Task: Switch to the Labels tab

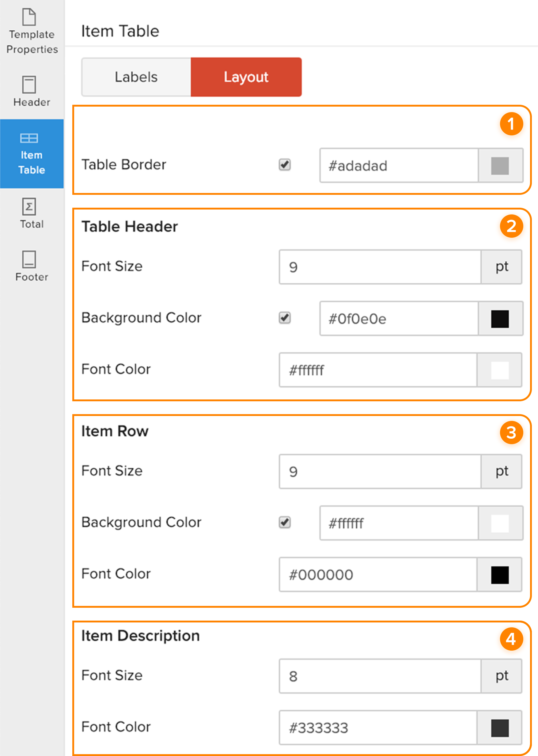Action: [136, 77]
